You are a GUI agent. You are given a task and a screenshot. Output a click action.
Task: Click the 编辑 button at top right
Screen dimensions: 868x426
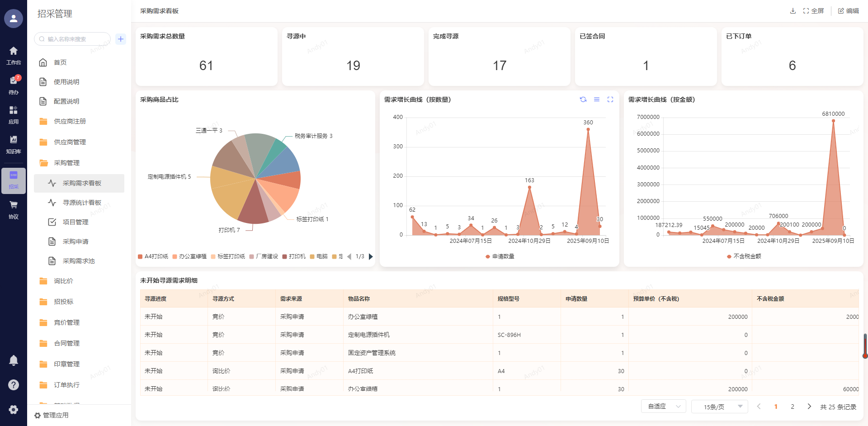tap(849, 11)
